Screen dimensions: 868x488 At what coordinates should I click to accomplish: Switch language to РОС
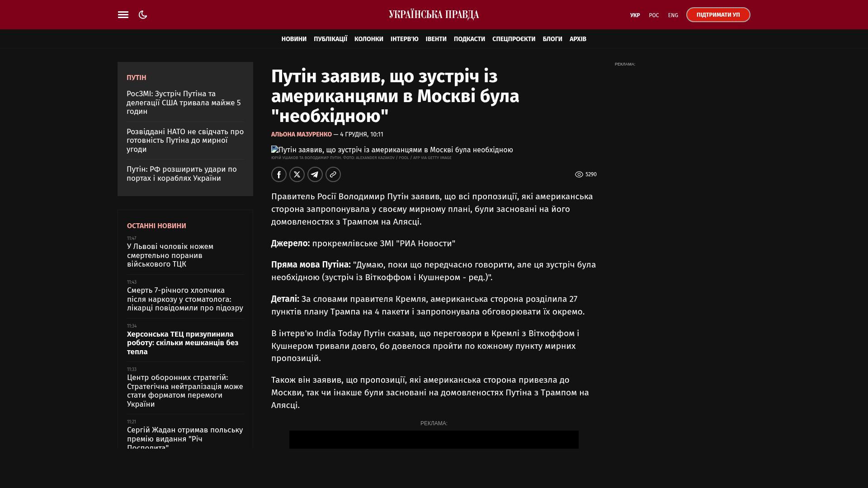click(x=654, y=15)
